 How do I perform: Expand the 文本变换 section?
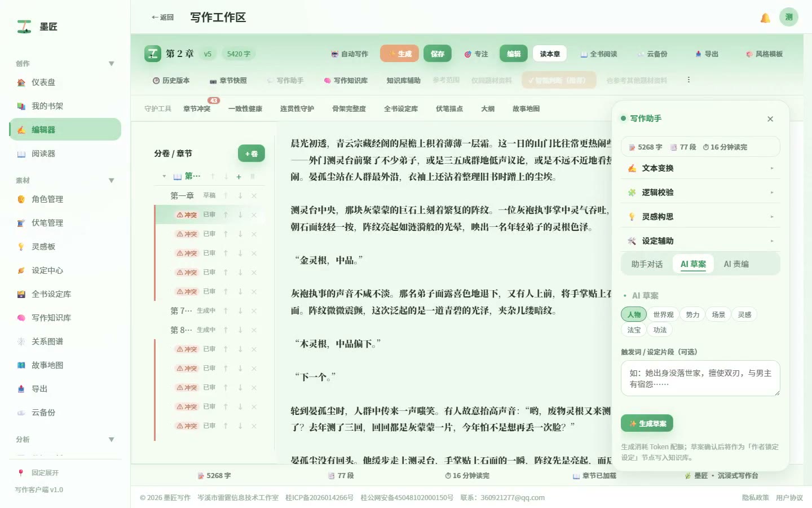700,168
